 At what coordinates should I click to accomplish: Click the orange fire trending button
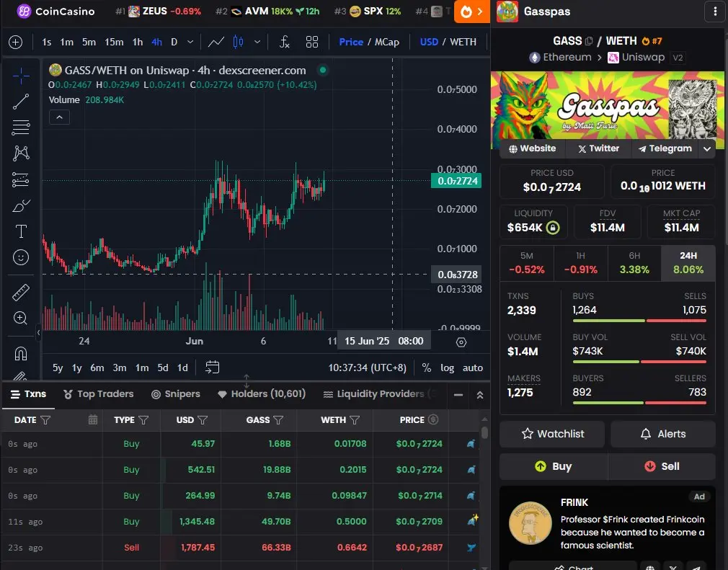[471, 12]
